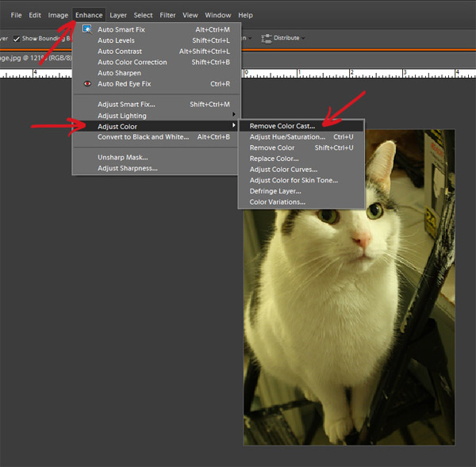476x467 pixels.
Task: Select Adjust Hue/Saturation option
Action: [287, 137]
